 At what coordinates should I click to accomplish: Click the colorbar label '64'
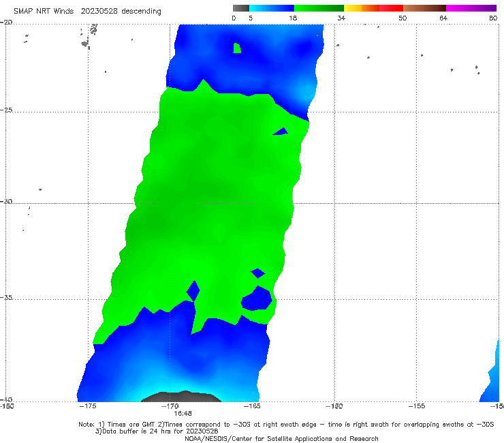443,18
